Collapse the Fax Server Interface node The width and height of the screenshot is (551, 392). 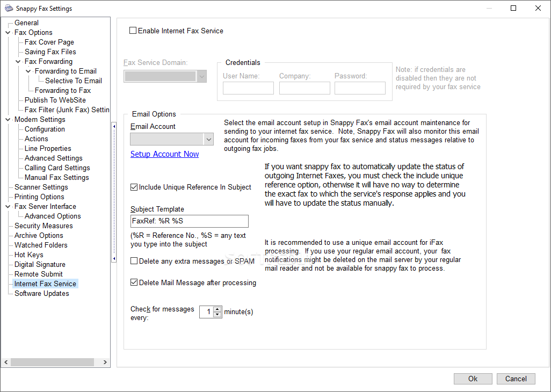click(8, 207)
